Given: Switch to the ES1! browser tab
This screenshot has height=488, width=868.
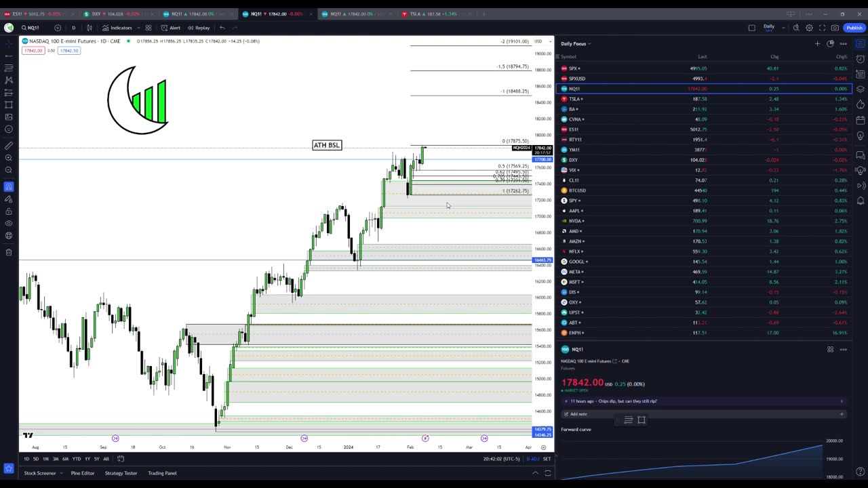Looking at the screenshot, I should (37, 14).
